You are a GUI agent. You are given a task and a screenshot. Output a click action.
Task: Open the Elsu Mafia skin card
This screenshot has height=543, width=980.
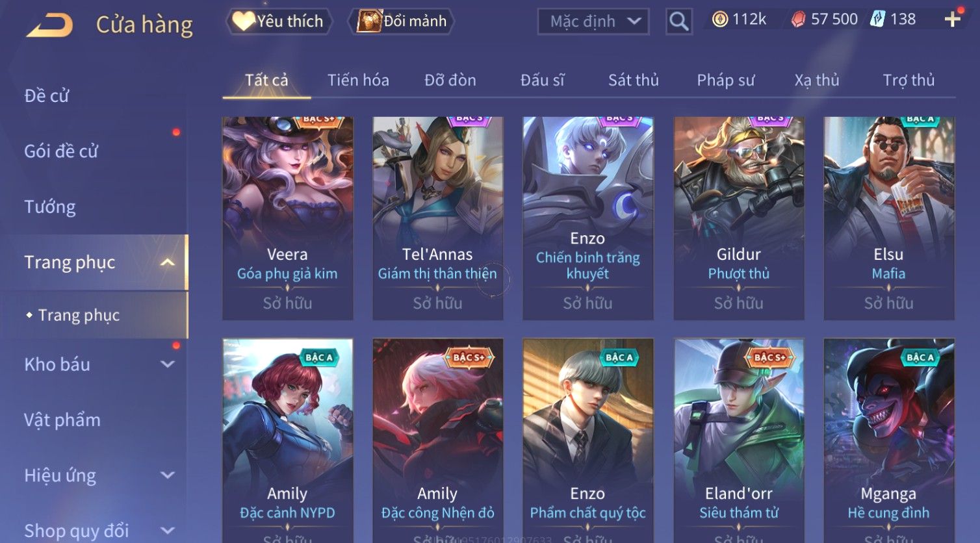pos(888,218)
